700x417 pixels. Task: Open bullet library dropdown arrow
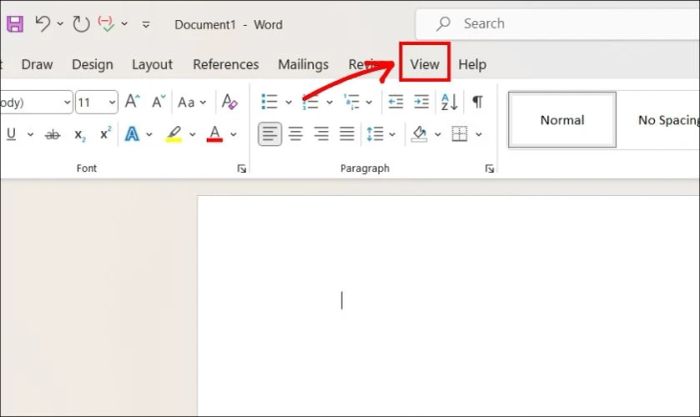point(289,102)
